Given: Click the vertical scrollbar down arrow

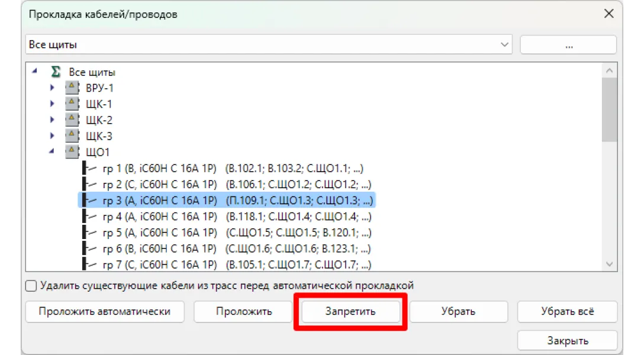Looking at the screenshot, I should (610, 264).
